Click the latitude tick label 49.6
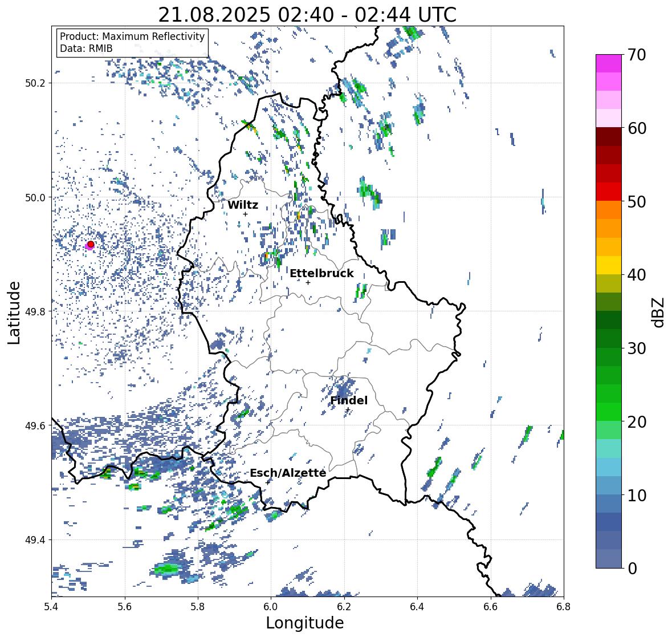 [35, 425]
